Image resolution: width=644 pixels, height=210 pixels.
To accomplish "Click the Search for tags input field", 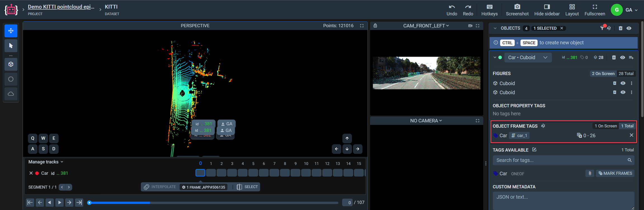I will pos(560,160).
